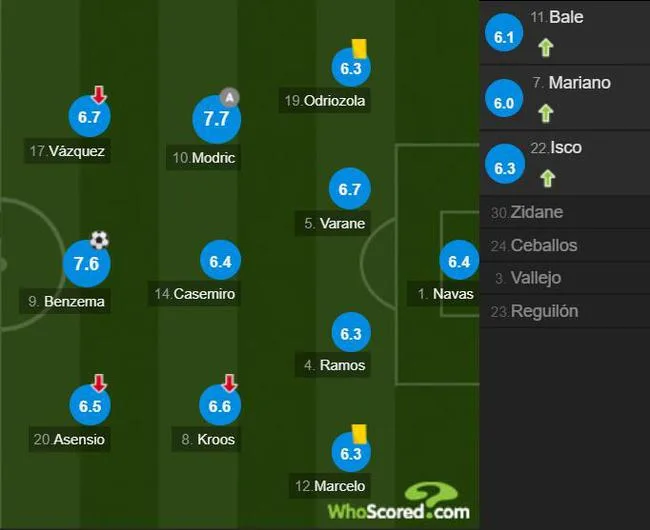The image size is (650, 530).
Task: Select Reguilón in the bench list
Action: click(x=565, y=311)
